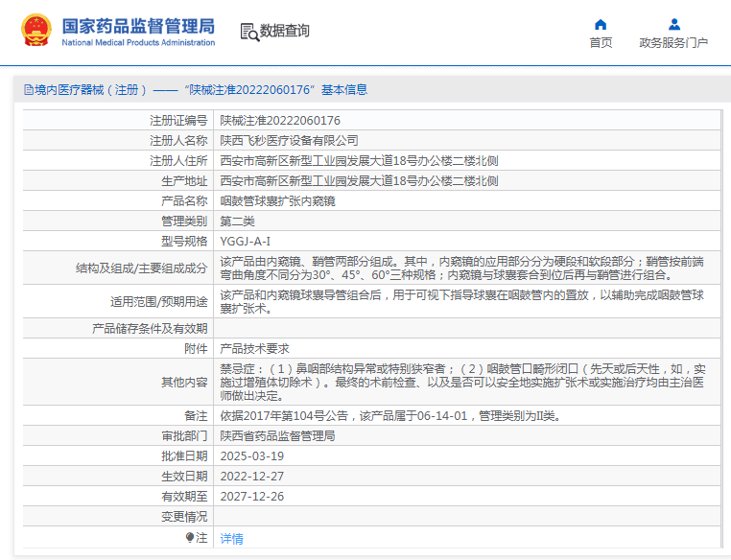The width and height of the screenshot is (731, 560).
Task: Click the 变更情况 row label
Action: [184, 516]
